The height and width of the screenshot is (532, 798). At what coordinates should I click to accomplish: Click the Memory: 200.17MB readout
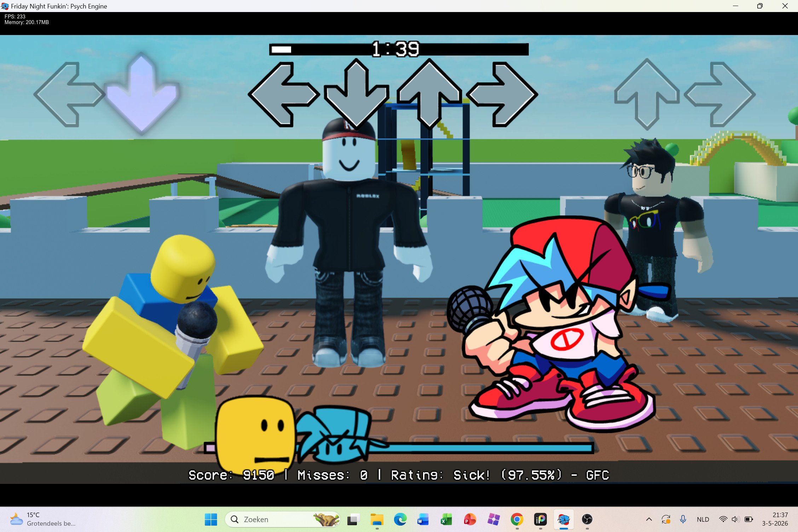(27, 22)
